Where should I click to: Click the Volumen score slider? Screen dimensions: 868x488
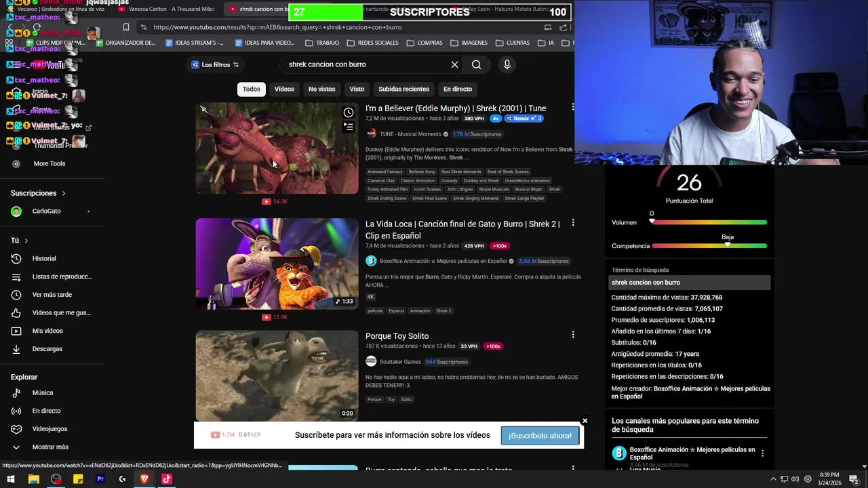click(x=709, y=222)
